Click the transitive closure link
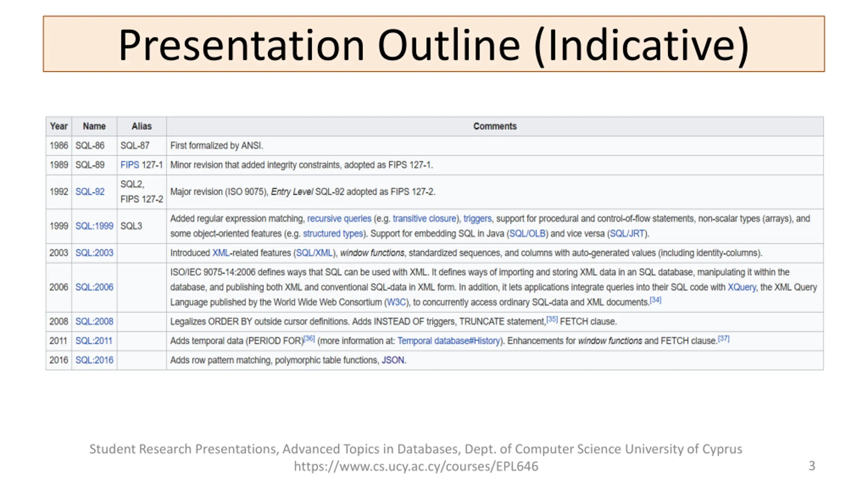Screen dimensions: 868x488 click(425, 219)
